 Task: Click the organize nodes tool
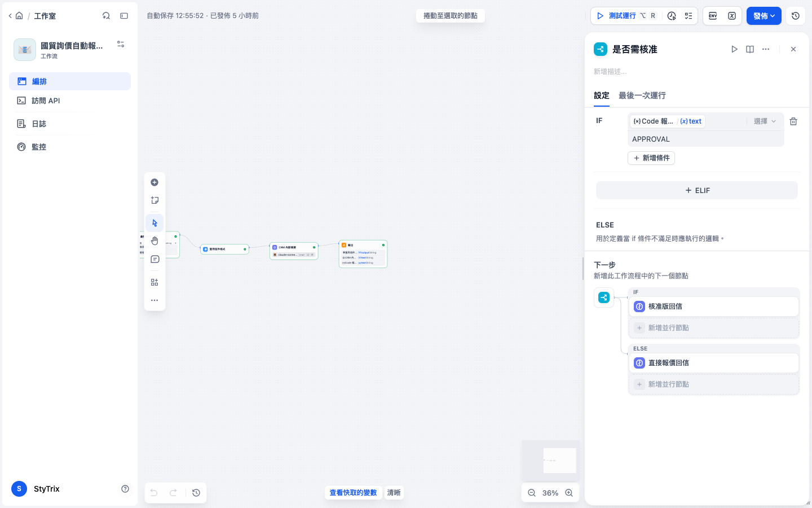[155, 282]
